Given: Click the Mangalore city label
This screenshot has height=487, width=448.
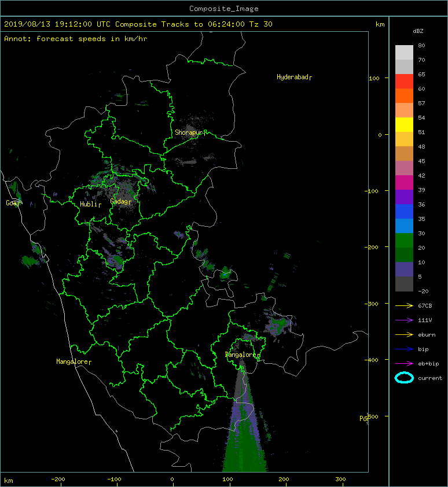Looking at the screenshot, I should [74, 361].
